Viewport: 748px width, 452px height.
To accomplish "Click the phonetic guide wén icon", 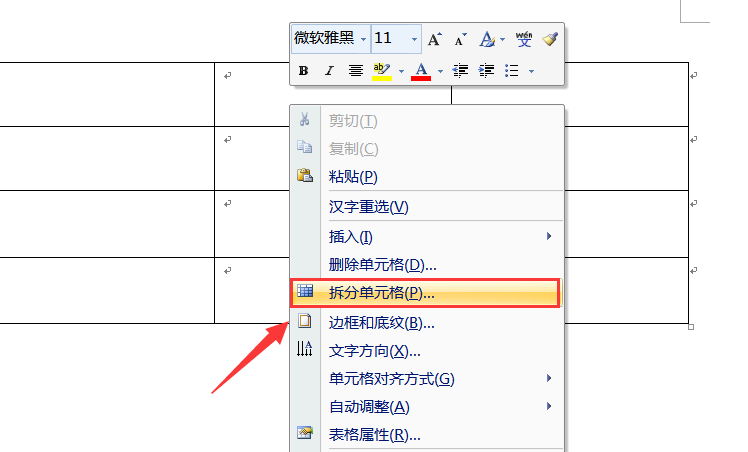I will [523, 39].
